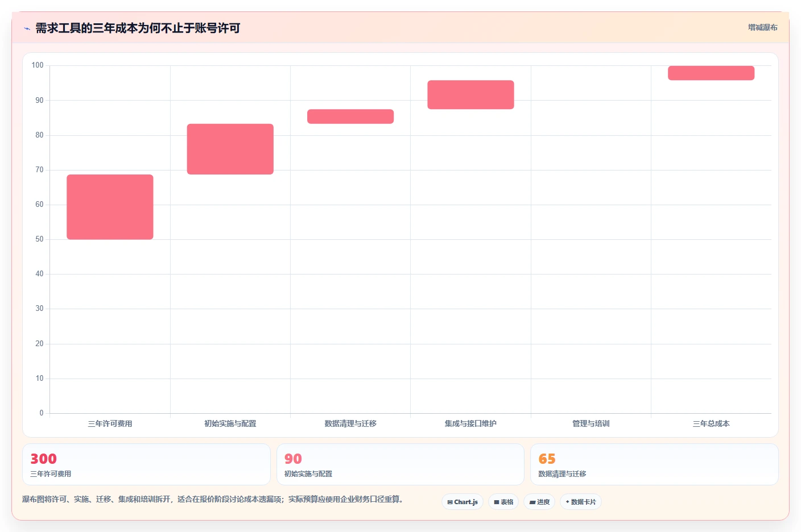Viewport: 801px width, 532px height.
Task: Click the 数据清理与迁移 waterfall bar
Action: 350,117
